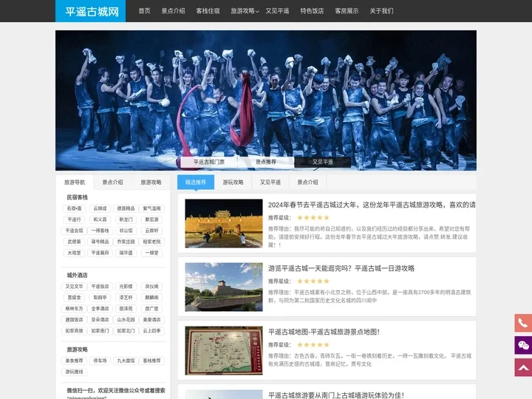Image resolution: width=532 pixels, height=399 pixels.
Task: Click the 山水花园 hotel tag
Action: [x=126, y=320]
